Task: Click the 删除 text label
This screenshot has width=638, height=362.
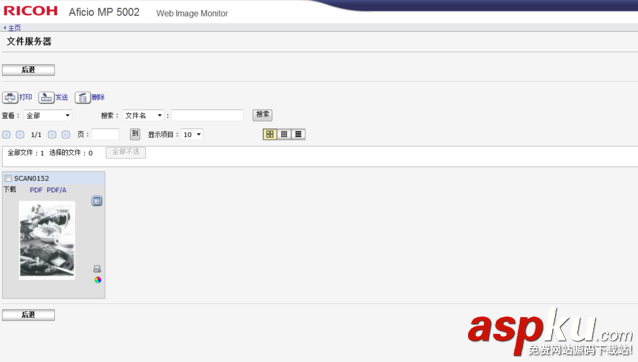Action: click(98, 97)
